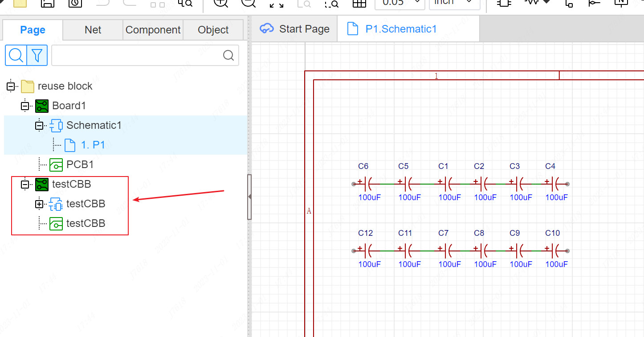Click the testCBB PCB icon at tree bottom

(x=56, y=223)
